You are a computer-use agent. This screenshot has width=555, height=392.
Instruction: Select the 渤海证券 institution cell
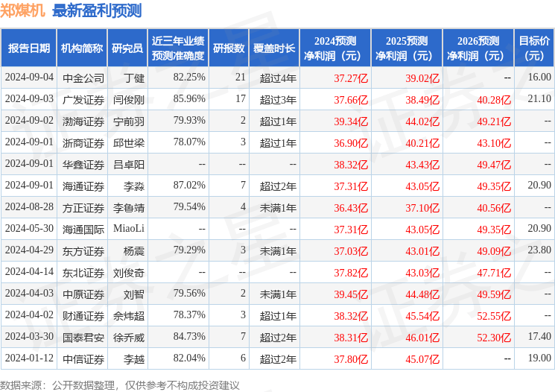[83, 121]
